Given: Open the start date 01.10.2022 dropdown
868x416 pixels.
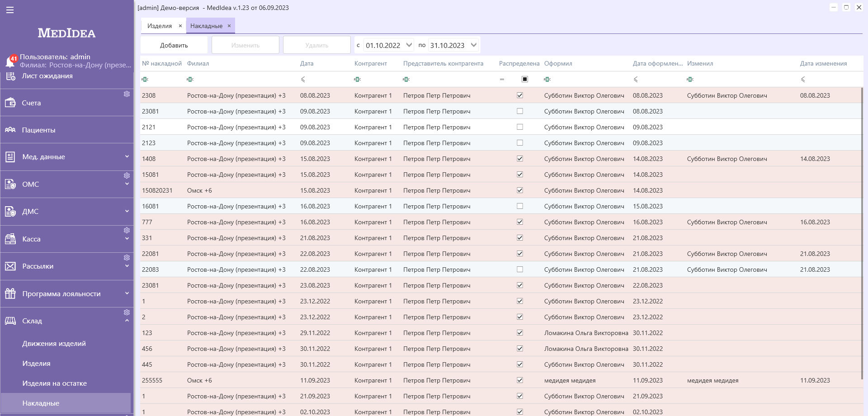Looking at the screenshot, I should pyautogui.click(x=409, y=45).
